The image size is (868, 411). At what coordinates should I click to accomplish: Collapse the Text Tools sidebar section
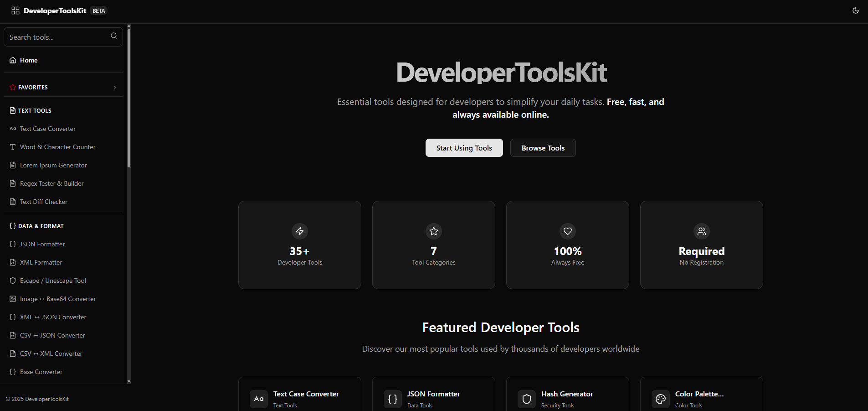pyautogui.click(x=35, y=111)
